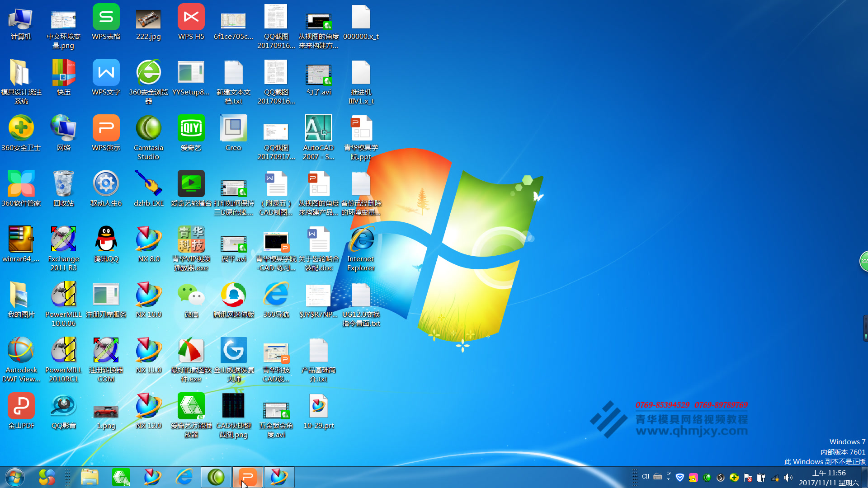The height and width of the screenshot is (488, 868).
Task: Select PowerMILL 2010RC1 shortcut
Action: (x=63, y=360)
